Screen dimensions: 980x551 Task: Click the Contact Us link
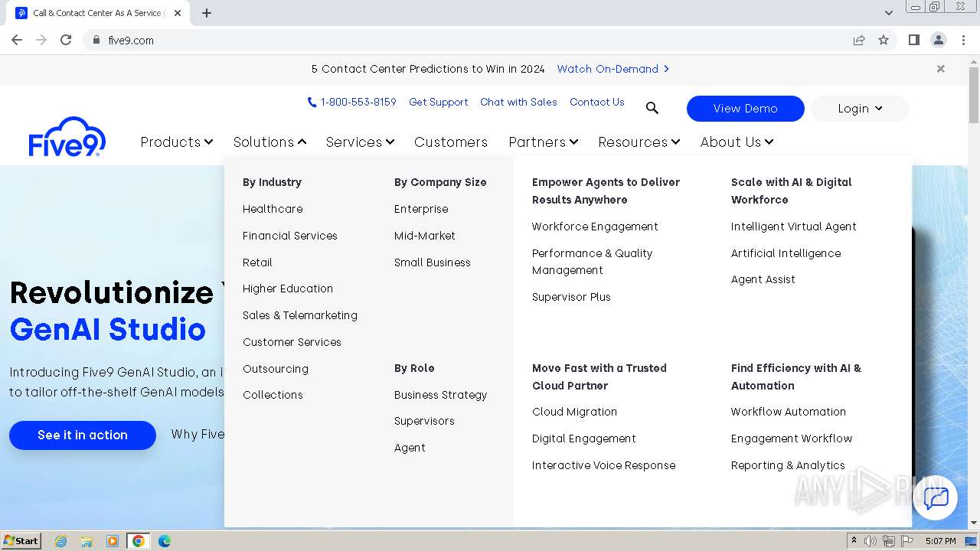coord(597,102)
